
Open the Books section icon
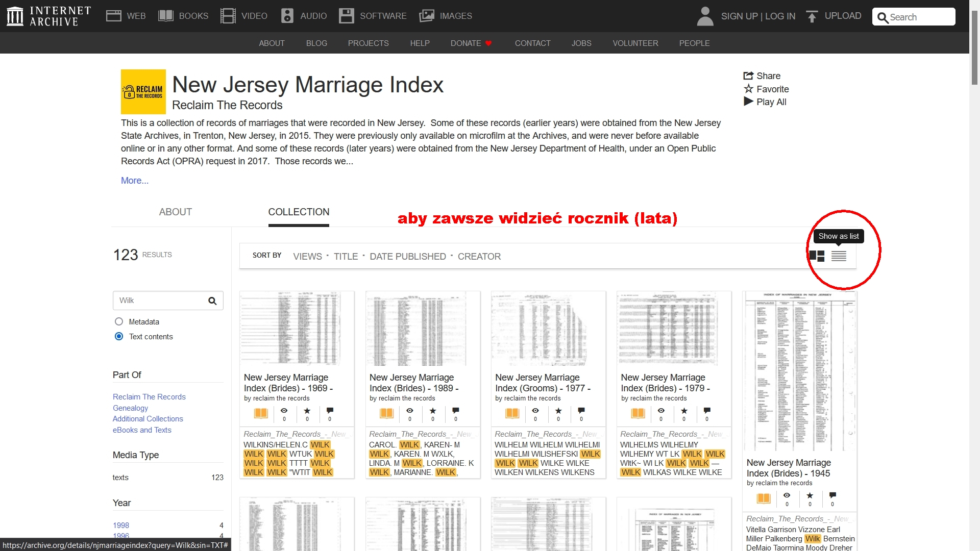pyautogui.click(x=166, y=16)
